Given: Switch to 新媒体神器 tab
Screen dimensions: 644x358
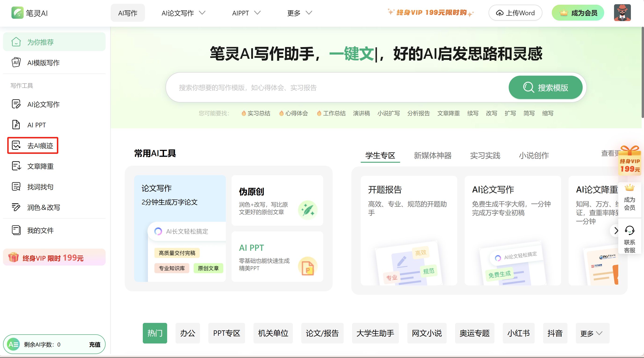Looking at the screenshot, I should (x=432, y=155).
